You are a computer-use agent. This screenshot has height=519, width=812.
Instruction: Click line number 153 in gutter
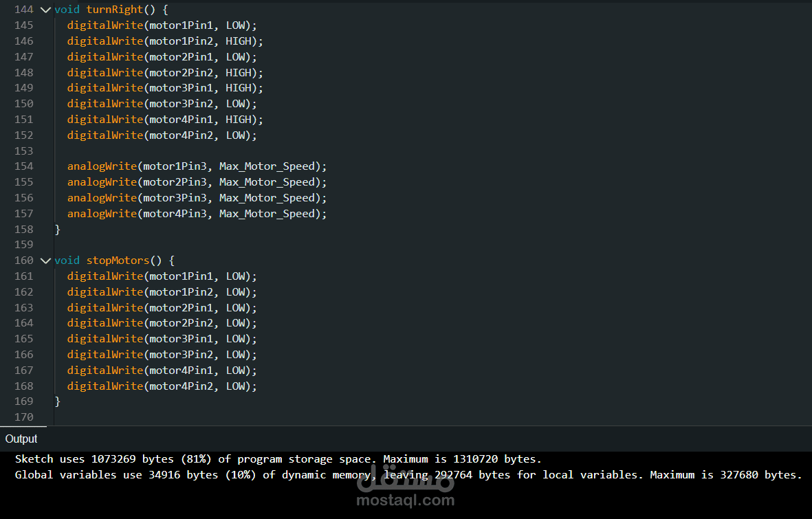[x=23, y=151]
